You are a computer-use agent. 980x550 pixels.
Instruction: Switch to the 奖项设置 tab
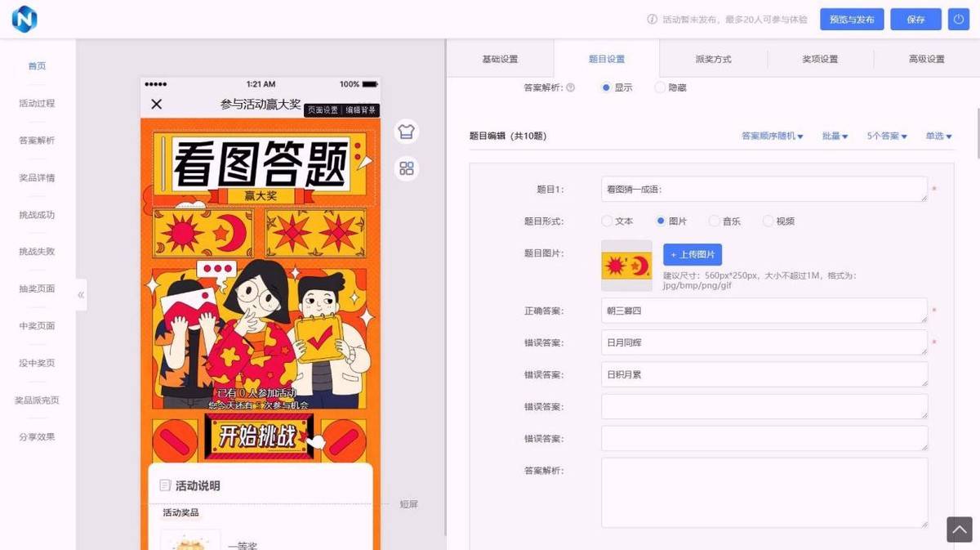tap(820, 59)
